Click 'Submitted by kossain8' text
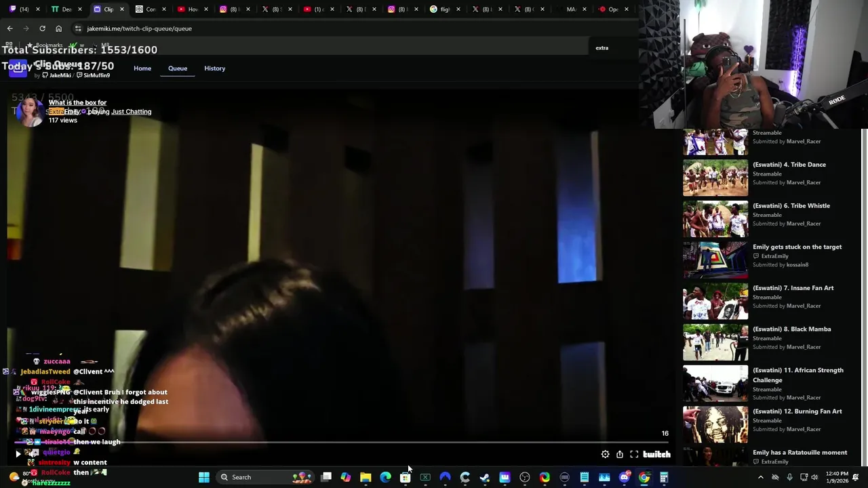868x488 pixels. click(x=781, y=265)
